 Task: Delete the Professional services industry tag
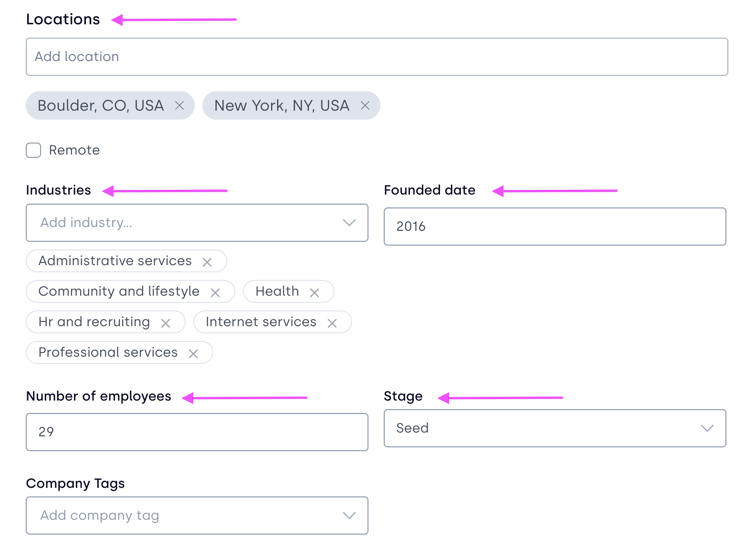(x=193, y=353)
